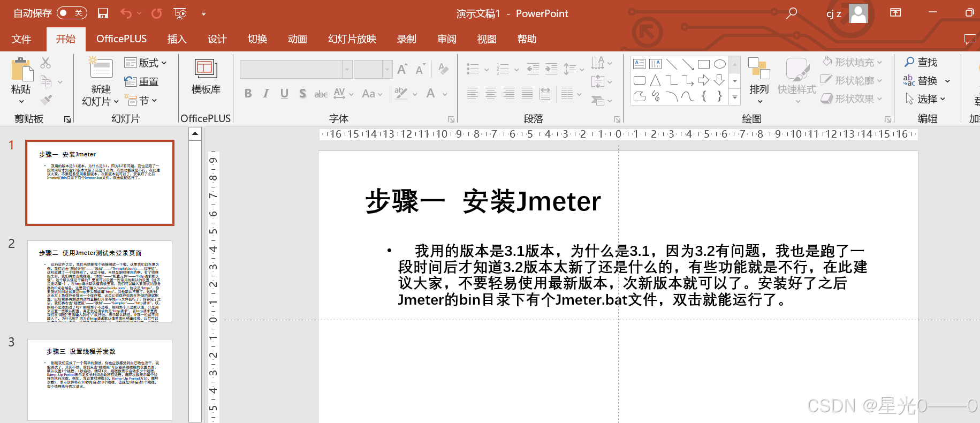Toggle Bold formatting
Screen dimensions: 980x423
pyautogui.click(x=248, y=94)
